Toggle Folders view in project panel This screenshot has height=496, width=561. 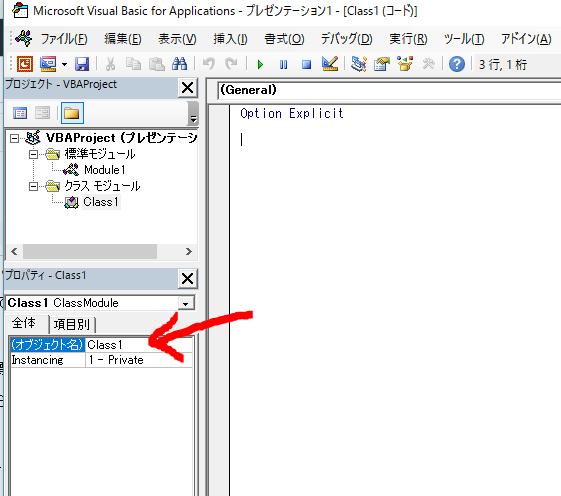pos(72,113)
